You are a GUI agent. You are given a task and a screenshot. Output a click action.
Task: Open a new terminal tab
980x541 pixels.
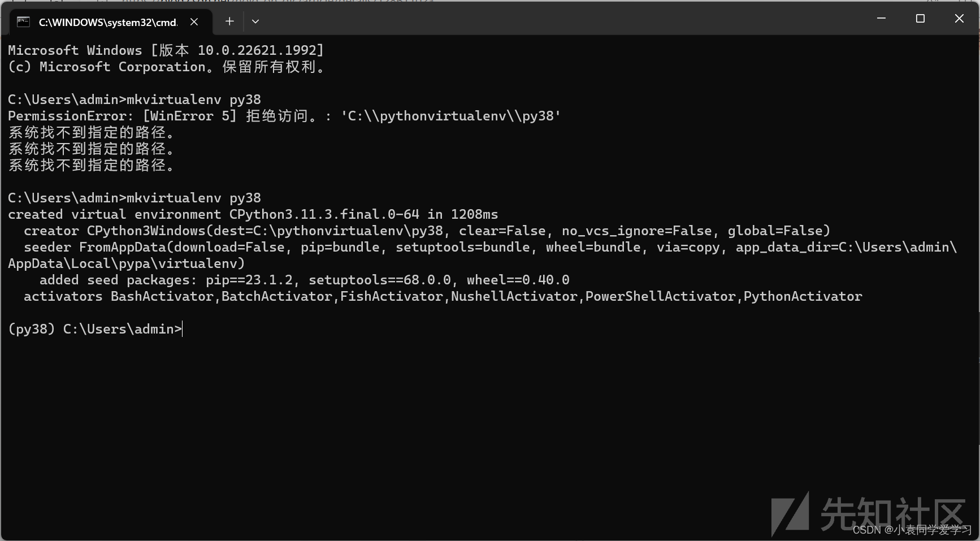pyautogui.click(x=229, y=21)
